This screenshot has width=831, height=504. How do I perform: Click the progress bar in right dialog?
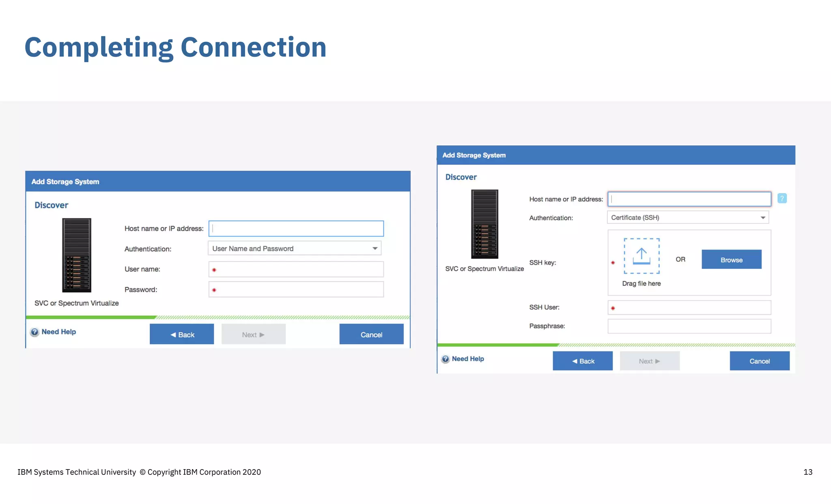[616, 345]
